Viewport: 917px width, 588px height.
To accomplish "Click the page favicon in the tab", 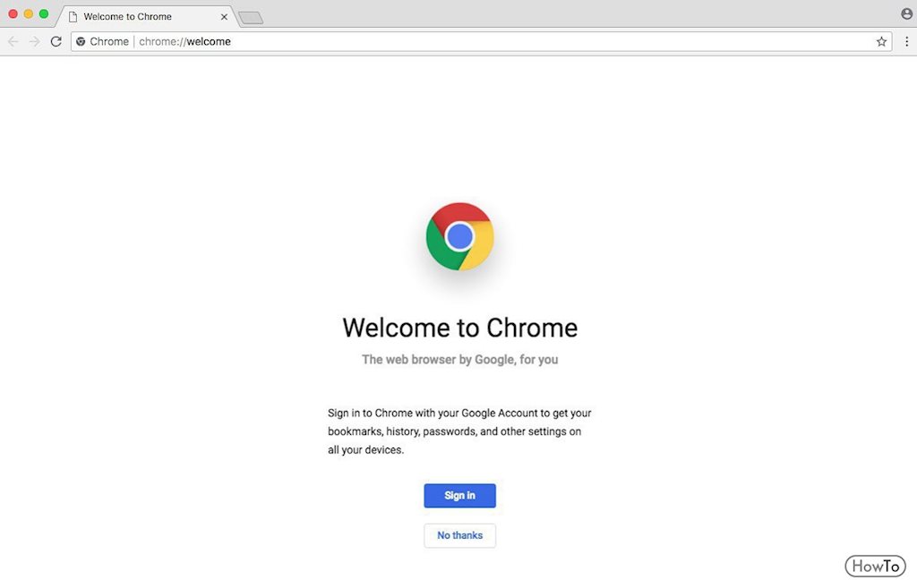I will pyautogui.click(x=73, y=17).
